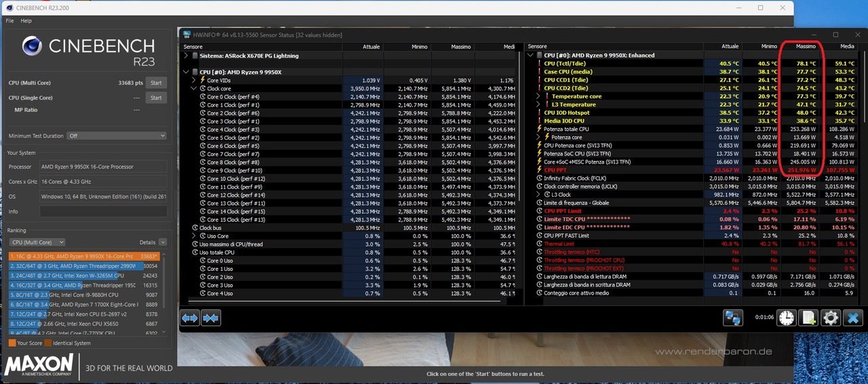
Task: Expand the Temperature core group
Action: click(538, 96)
